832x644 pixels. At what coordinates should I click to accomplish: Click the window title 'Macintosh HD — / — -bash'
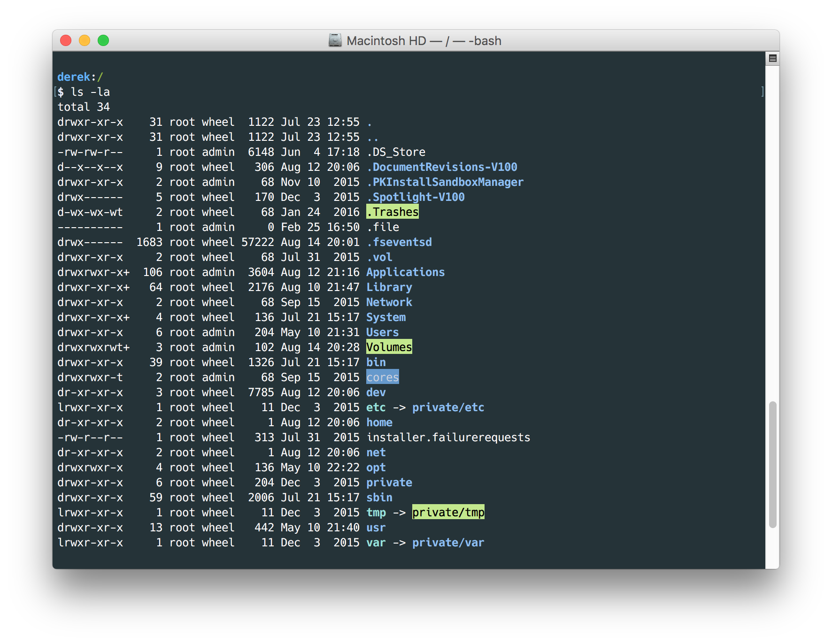click(424, 41)
